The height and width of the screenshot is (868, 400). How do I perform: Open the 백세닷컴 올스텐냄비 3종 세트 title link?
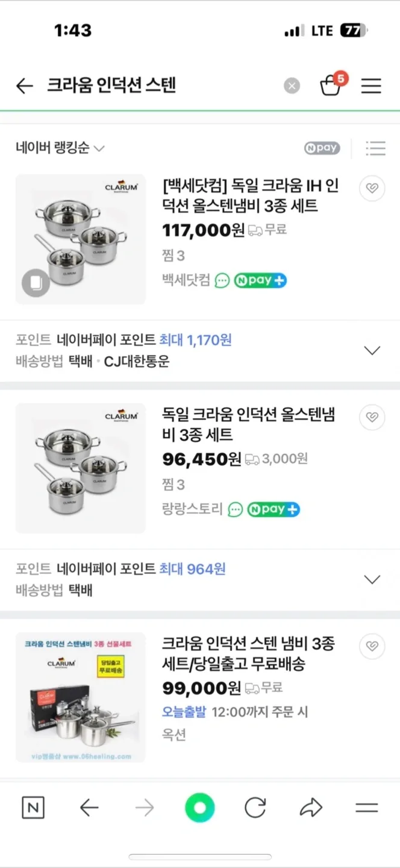tap(251, 196)
